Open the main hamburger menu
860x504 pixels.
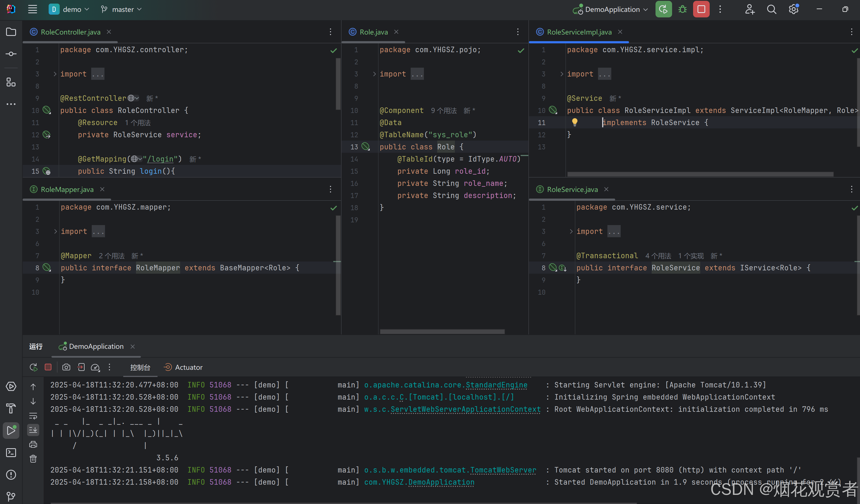(x=32, y=9)
